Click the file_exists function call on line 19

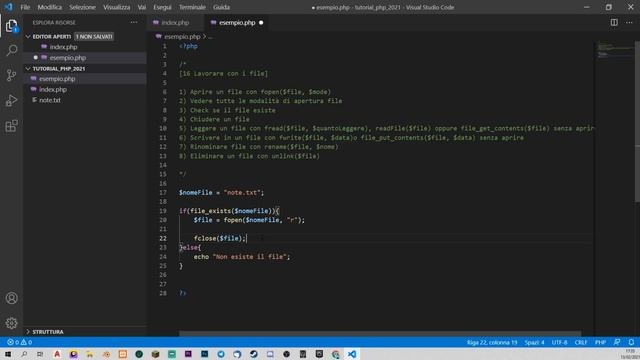pyautogui.click(x=210, y=211)
